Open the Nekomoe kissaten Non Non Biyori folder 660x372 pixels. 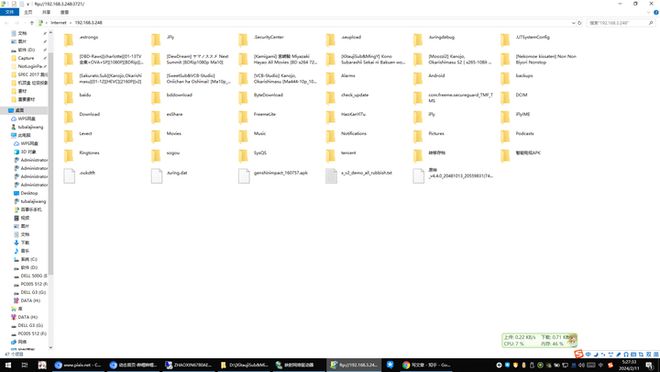539,59
